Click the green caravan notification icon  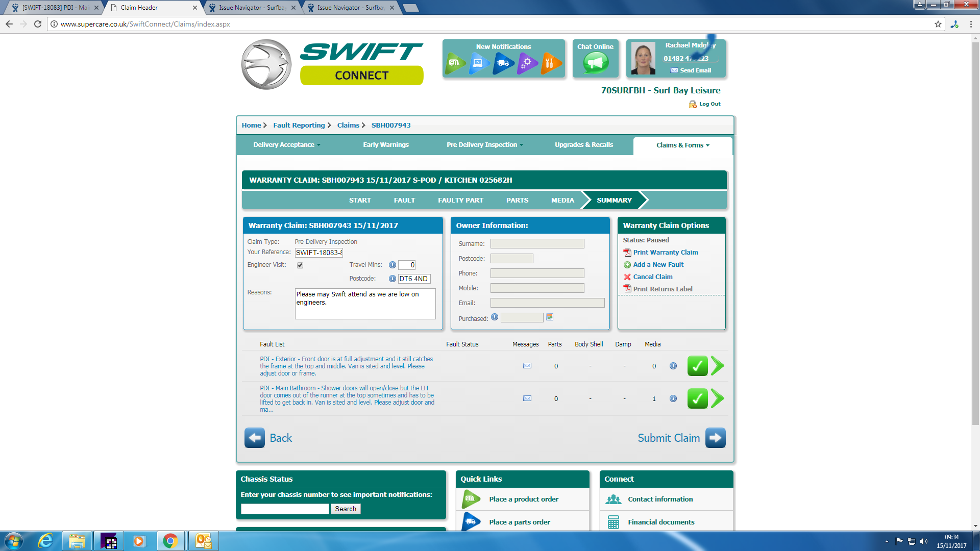pyautogui.click(x=455, y=63)
